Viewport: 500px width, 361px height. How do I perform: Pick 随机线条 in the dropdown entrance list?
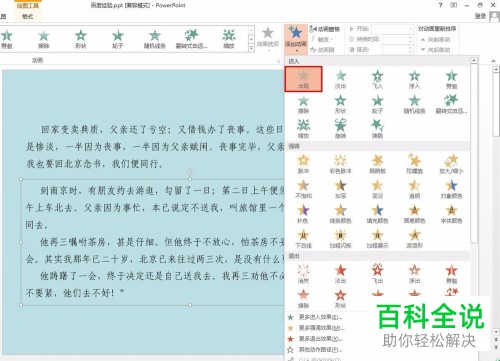point(414,104)
